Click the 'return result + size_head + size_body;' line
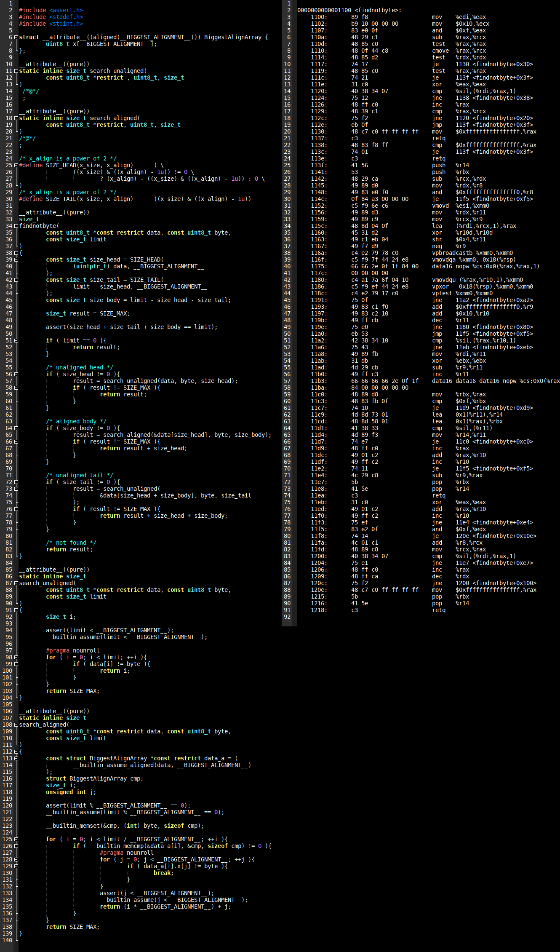Image resolution: width=560 pixels, height=952 pixels. 164,516
